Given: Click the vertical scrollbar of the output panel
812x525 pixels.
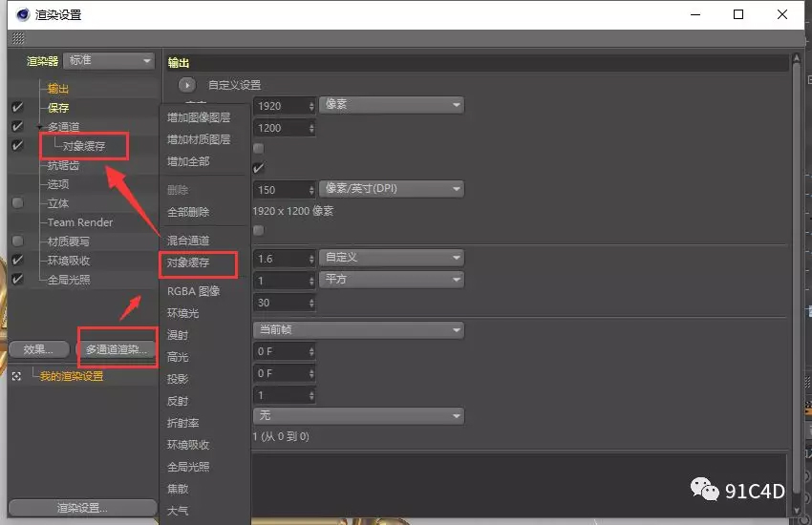Looking at the screenshot, I should [797, 280].
